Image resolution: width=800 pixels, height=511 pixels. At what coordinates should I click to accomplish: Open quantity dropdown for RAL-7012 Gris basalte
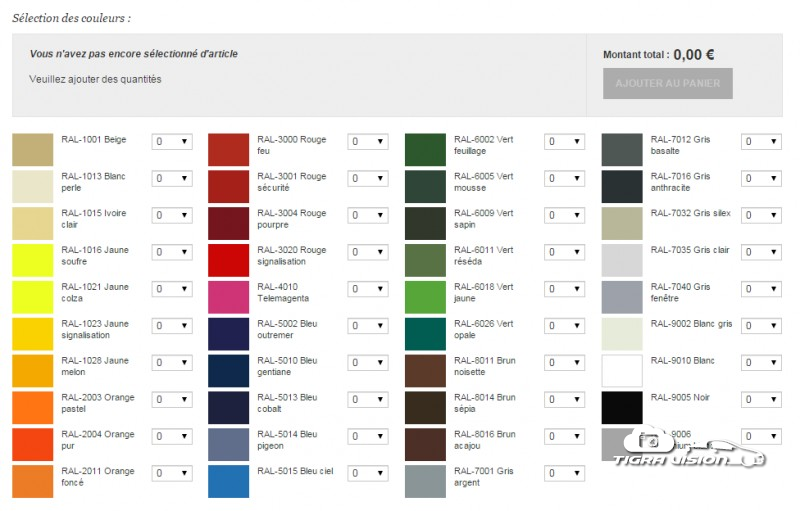[761, 142]
